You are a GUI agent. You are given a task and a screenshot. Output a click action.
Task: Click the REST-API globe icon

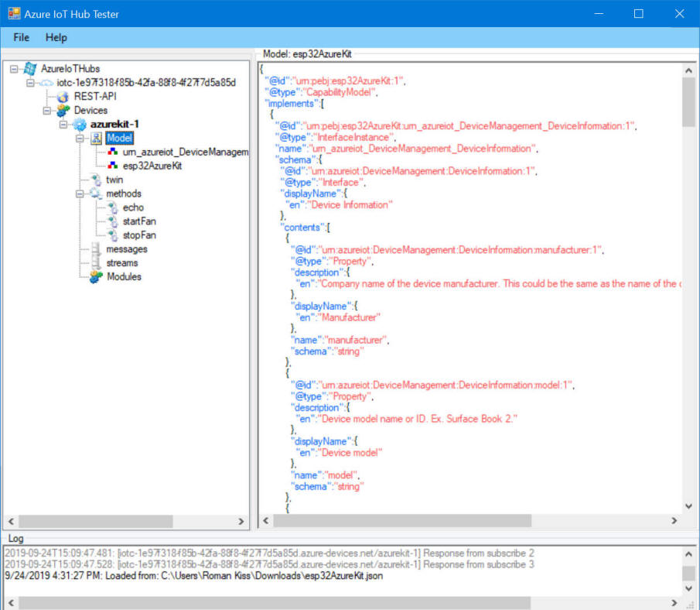pyautogui.click(x=63, y=97)
